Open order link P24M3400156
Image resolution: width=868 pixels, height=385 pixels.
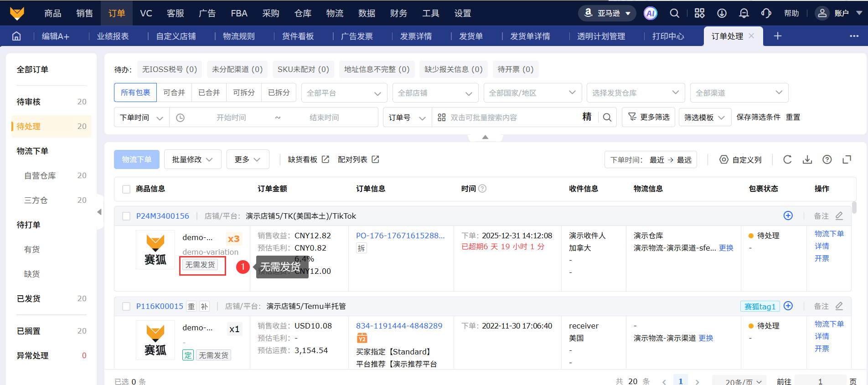[x=163, y=216]
